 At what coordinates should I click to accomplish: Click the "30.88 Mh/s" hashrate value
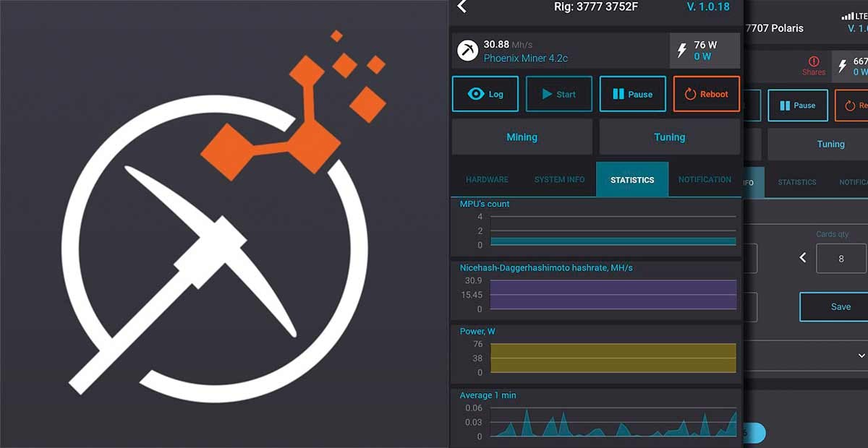(x=507, y=45)
